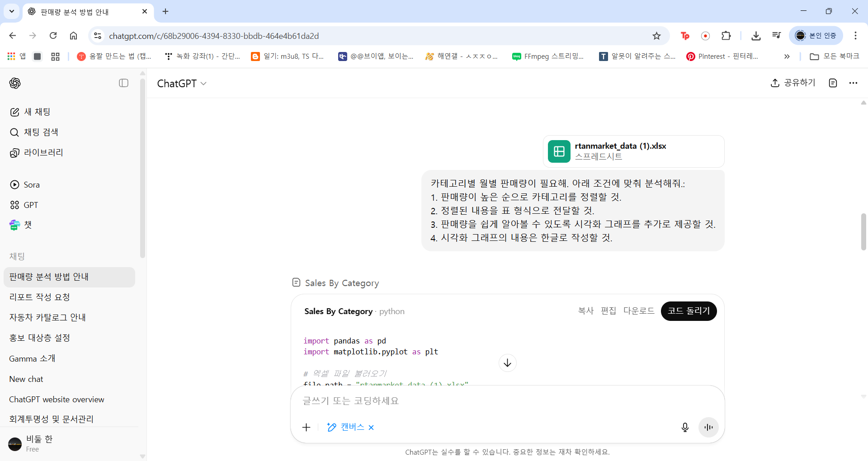This screenshot has width=868, height=461.
Task: Open the tab search dropdown arrow
Action: (12, 11)
